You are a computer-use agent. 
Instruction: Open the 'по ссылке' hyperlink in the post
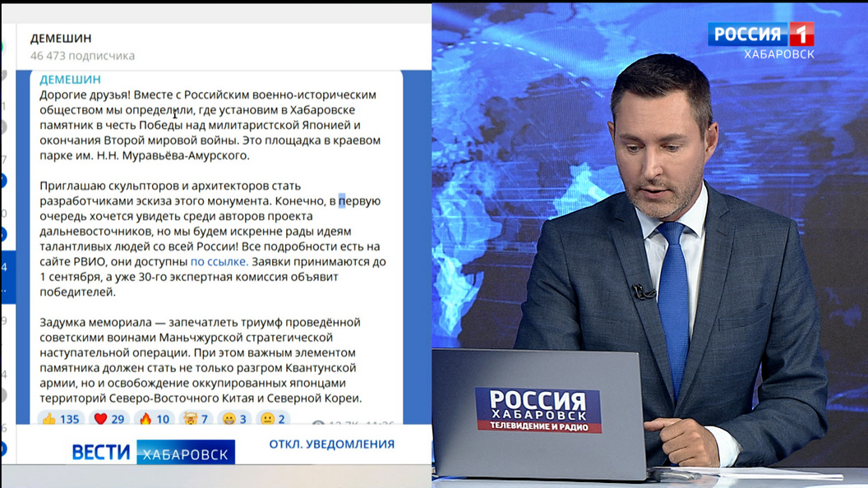(x=219, y=262)
